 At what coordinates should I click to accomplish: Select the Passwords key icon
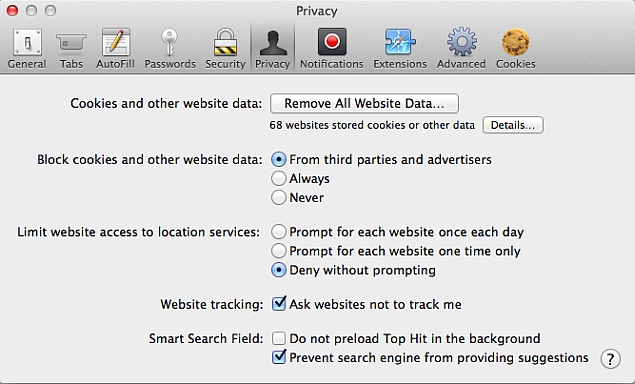[x=170, y=49]
